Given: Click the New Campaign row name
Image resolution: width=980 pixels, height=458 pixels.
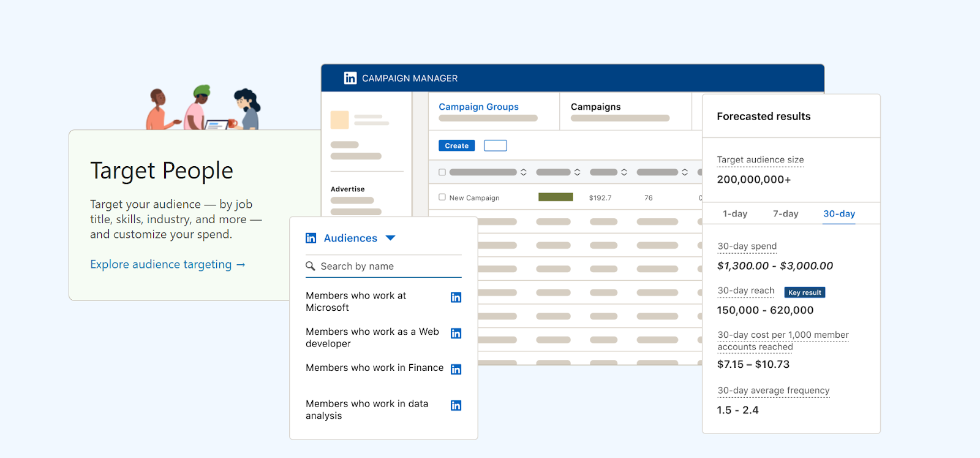Looking at the screenshot, I should coord(474,198).
